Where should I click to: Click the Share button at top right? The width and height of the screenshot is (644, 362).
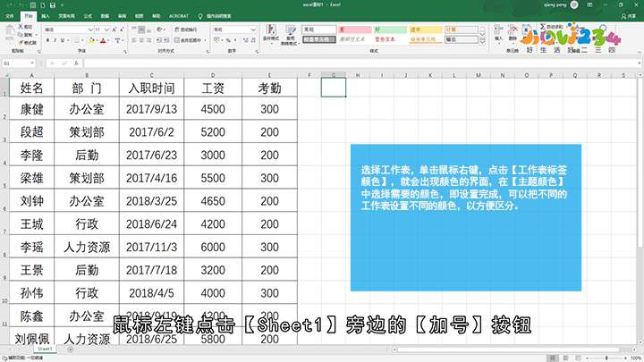[x=629, y=16]
